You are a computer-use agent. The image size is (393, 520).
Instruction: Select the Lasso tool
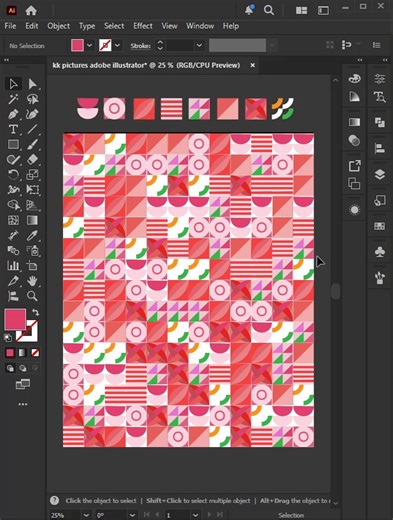pyautogui.click(x=32, y=99)
